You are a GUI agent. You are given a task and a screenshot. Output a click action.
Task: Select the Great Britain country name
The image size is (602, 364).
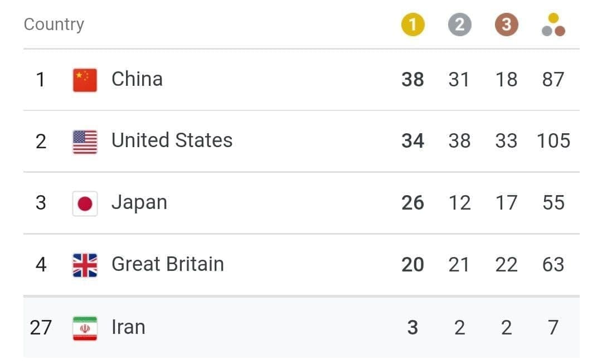(x=168, y=264)
